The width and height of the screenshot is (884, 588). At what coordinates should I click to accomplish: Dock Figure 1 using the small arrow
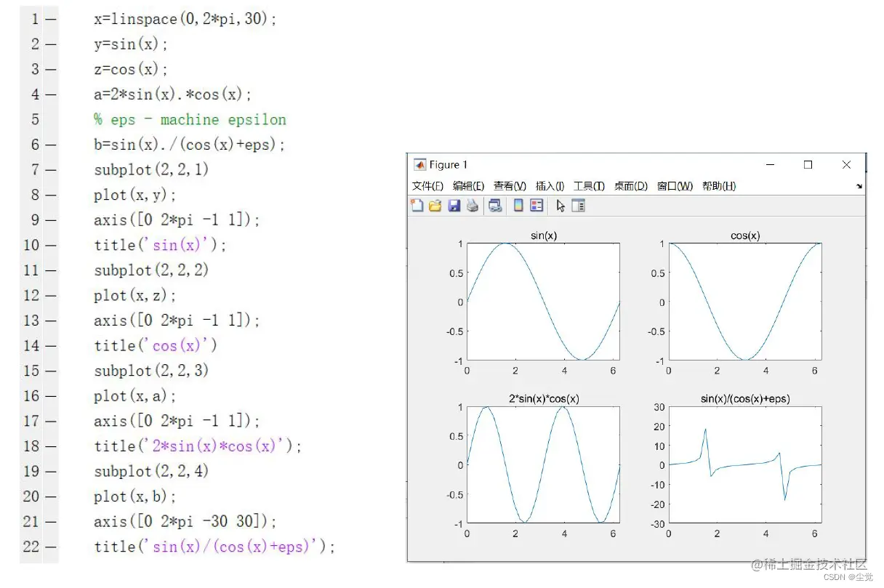point(859,186)
